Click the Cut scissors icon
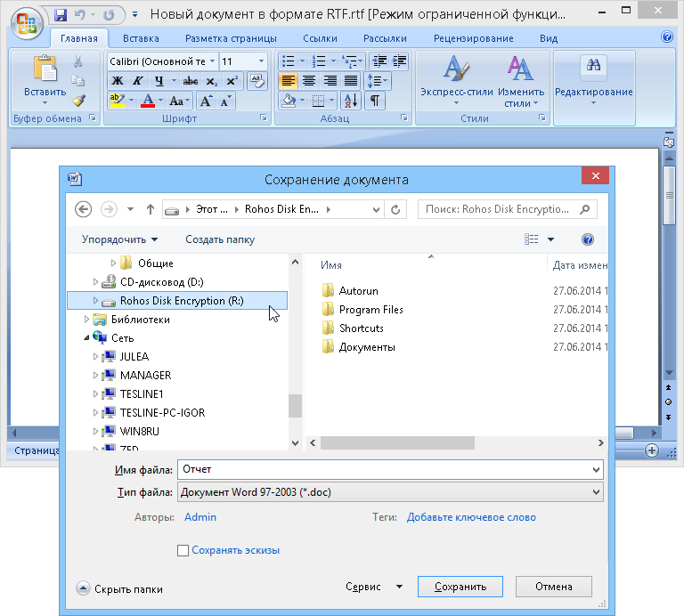The height and width of the screenshot is (616, 684). point(78,61)
